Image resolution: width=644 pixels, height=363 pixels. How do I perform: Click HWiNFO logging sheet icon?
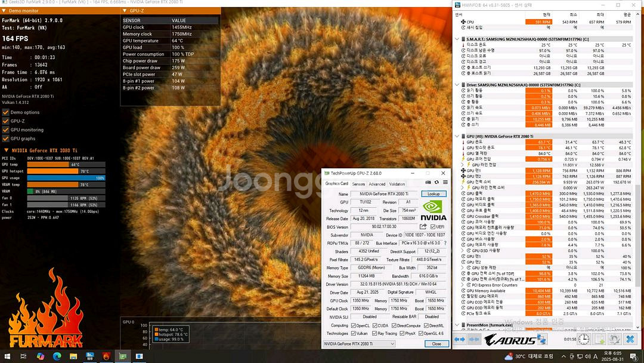click(600, 340)
